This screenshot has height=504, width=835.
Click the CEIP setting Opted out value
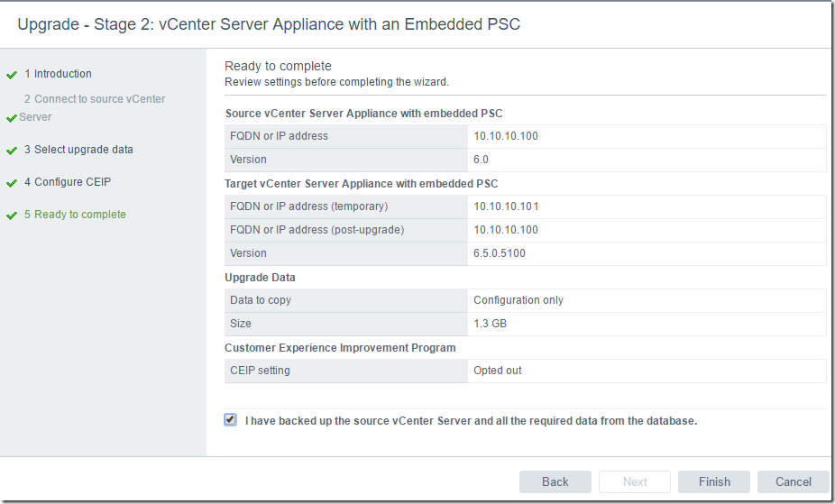pyautogui.click(x=498, y=371)
